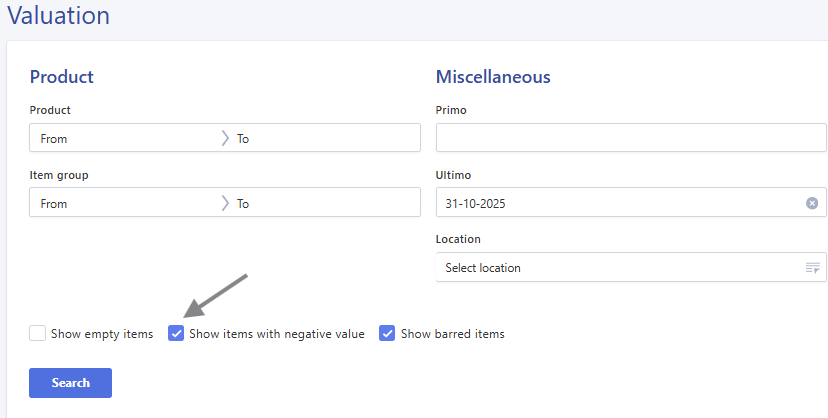This screenshot has width=828, height=418.
Task: Enable the Show empty items checkbox
Action: (38, 334)
